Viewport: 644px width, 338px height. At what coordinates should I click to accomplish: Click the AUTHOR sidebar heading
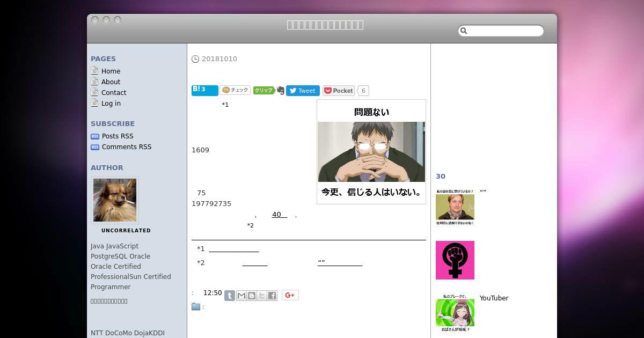[107, 168]
